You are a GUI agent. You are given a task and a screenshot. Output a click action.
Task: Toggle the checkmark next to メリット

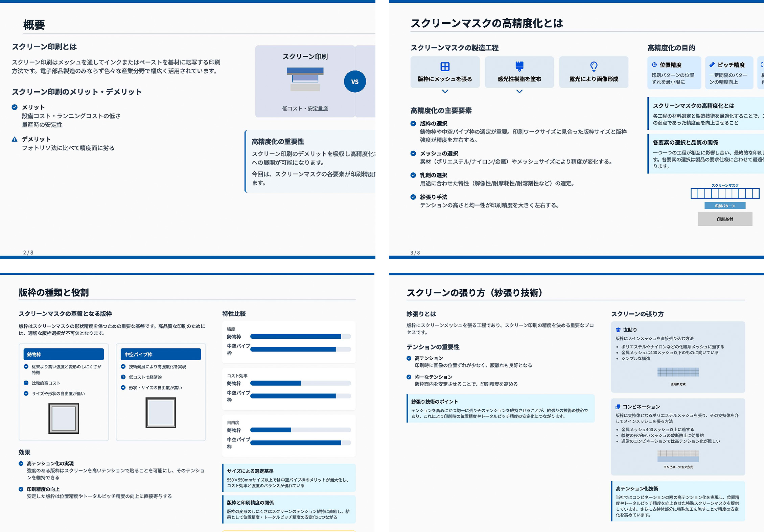(15, 107)
